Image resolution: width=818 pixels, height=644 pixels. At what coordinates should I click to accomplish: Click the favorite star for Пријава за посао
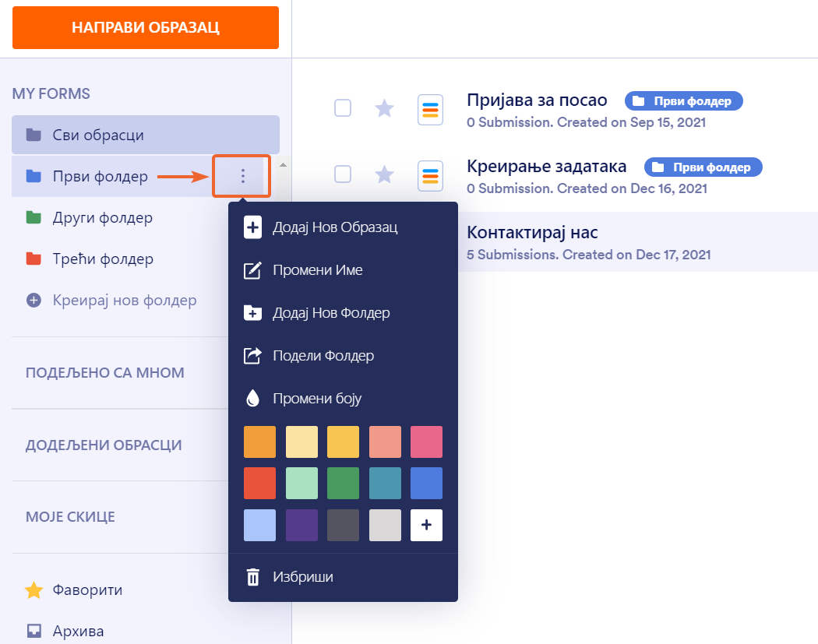(x=384, y=108)
